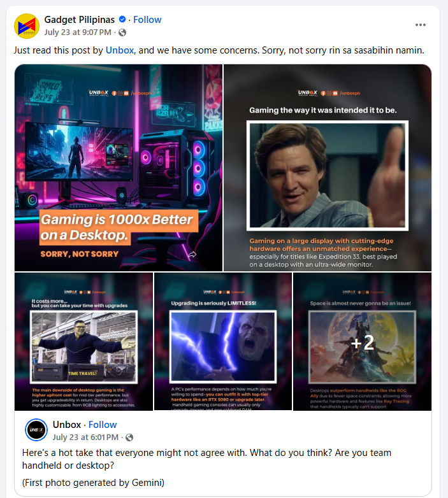This screenshot has width=448, height=498.
Task: Open the Gadget Pilipinas page name
Action: 80,20
